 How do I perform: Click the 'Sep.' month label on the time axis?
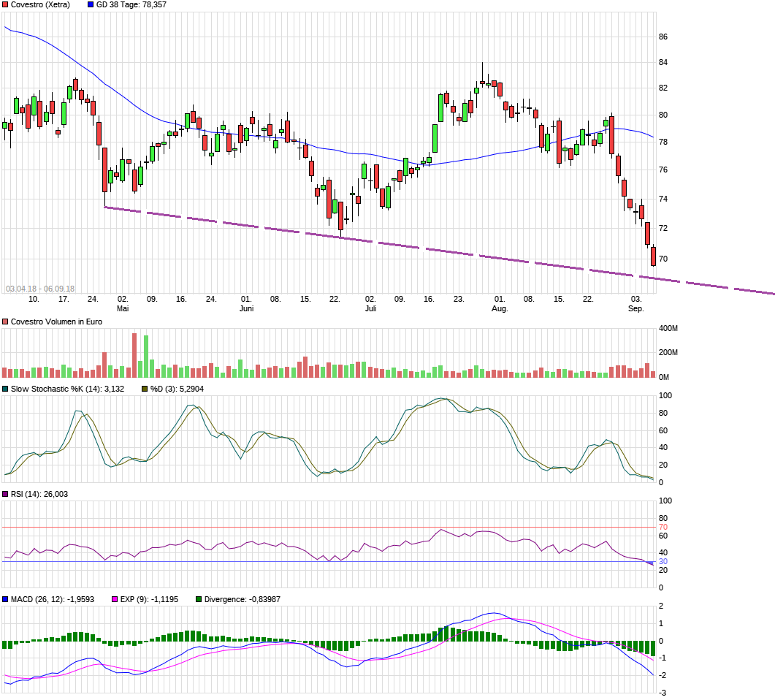(x=636, y=309)
